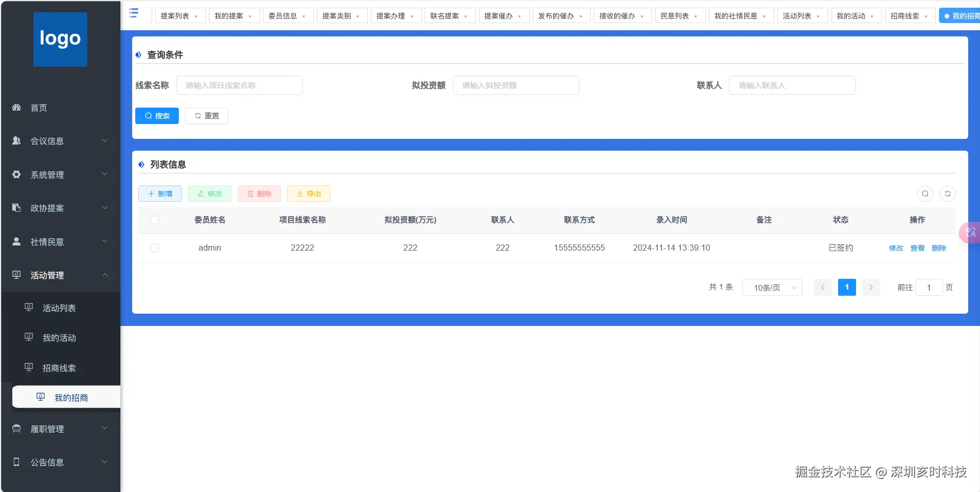980x492 pixels.
Task: Click the 我的招商 submenu icon
Action: (41, 397)
